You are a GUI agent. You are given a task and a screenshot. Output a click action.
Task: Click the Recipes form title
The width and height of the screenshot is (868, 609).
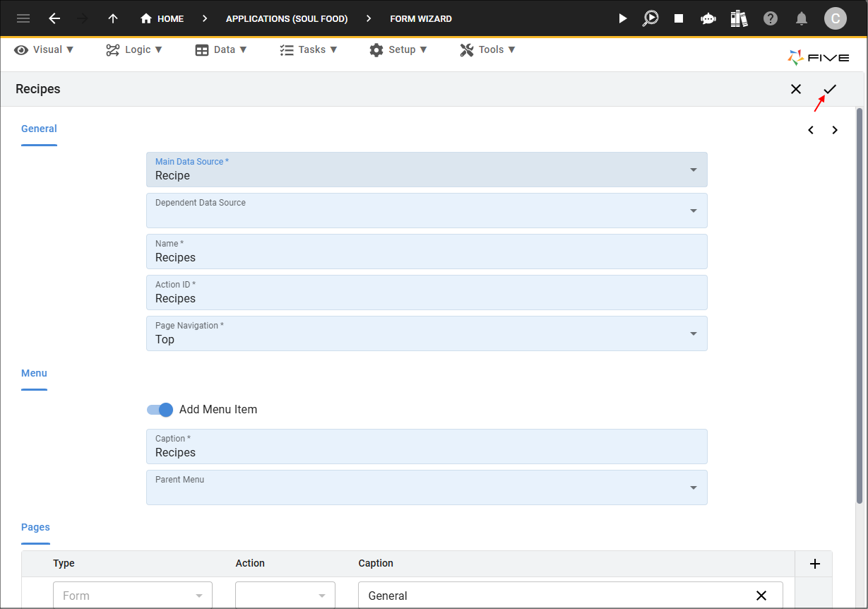(38, 89)
